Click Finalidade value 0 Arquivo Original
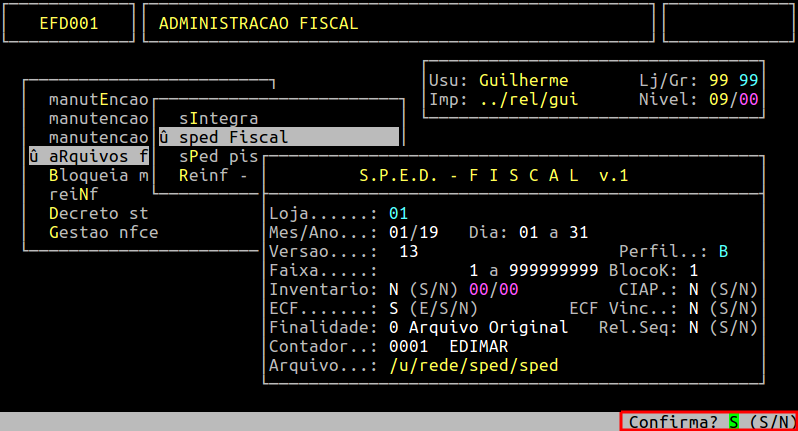 coord(478,327)
